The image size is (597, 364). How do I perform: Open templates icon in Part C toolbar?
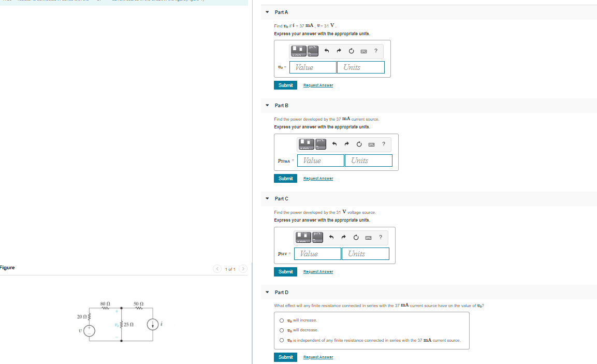click(x=303, y=237)
